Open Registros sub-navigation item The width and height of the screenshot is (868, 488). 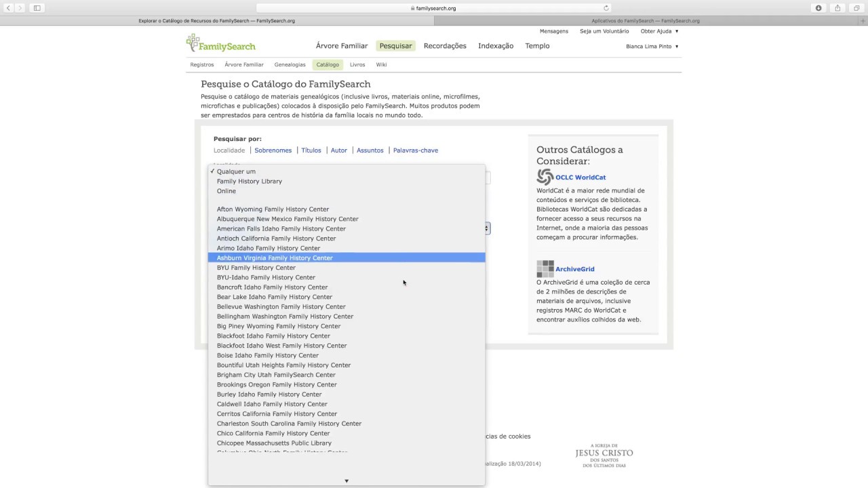point(202,65)
